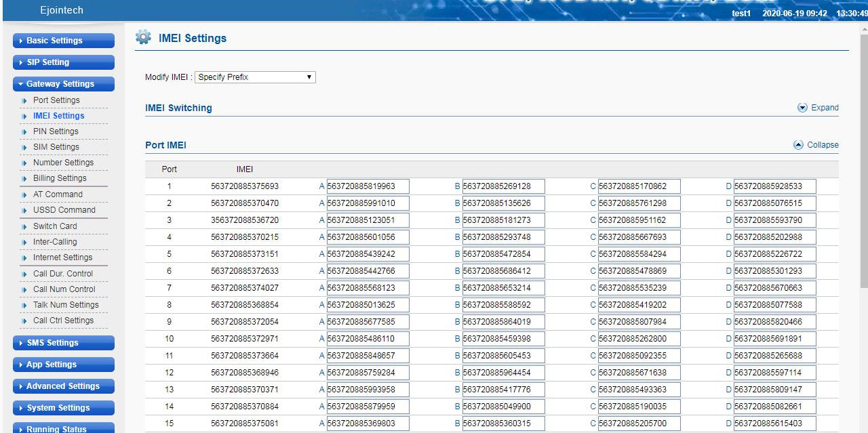The width and height of the screenshot is (868, 433).
Task: Open the PIN Settings page
Action: click(x=56, y=131)
